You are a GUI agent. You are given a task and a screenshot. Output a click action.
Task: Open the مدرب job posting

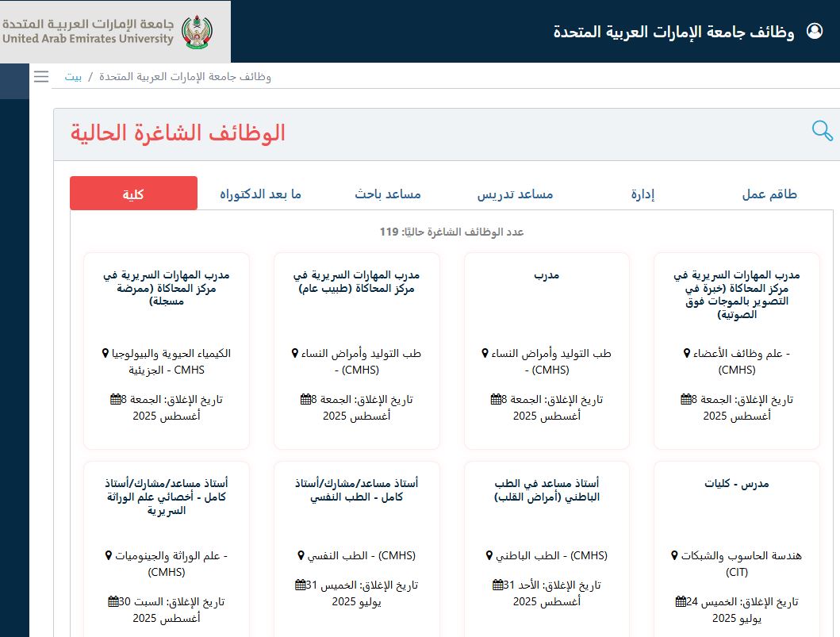pyautogui.click(x=547, y=275)
